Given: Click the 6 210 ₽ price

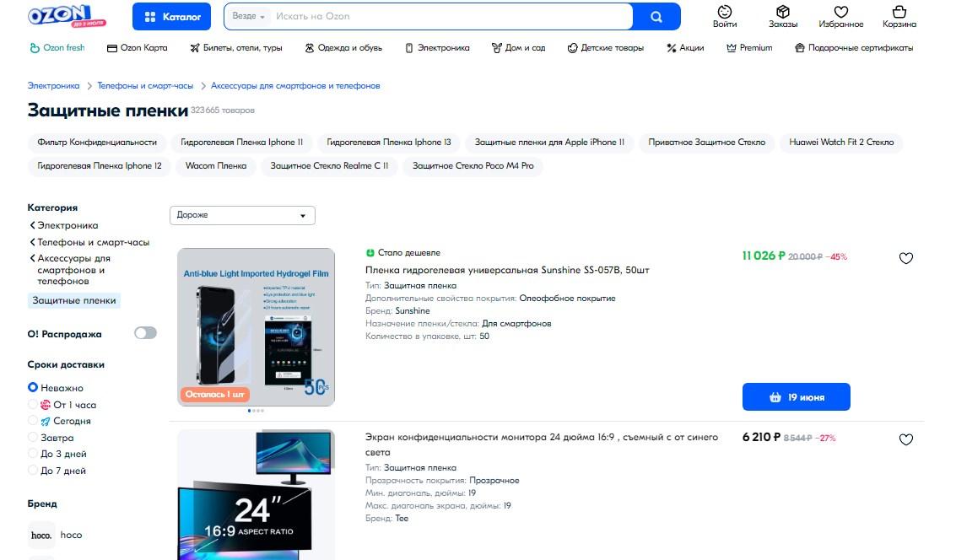Looking at the screenshot, I should click(x=761, y=437).
